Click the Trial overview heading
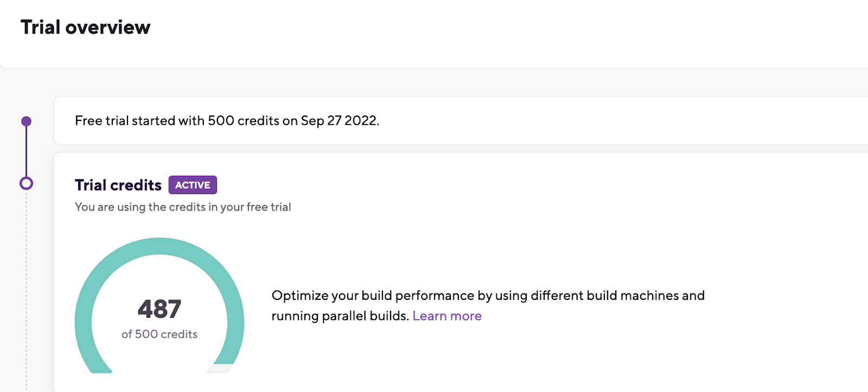 click(x=85, y=27)
